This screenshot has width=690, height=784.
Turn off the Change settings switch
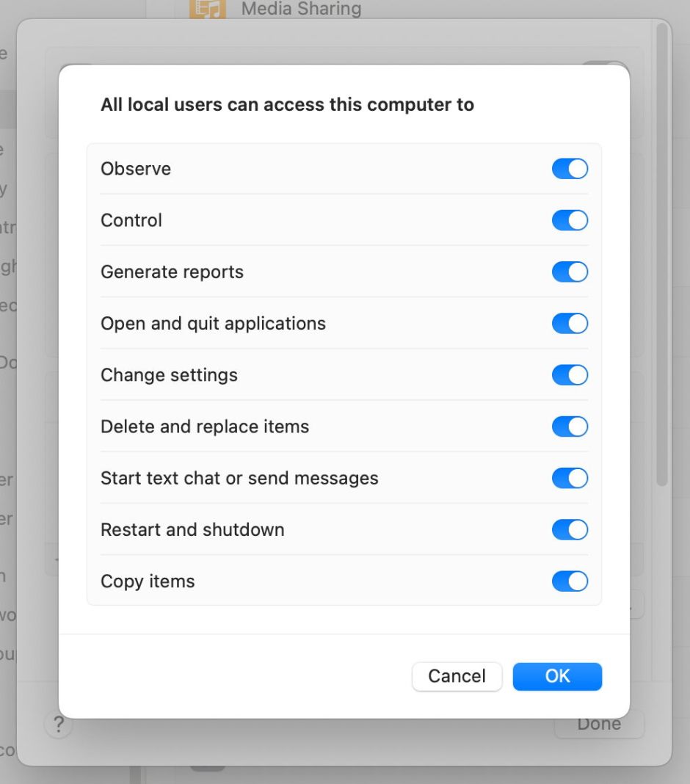(570, 374)
